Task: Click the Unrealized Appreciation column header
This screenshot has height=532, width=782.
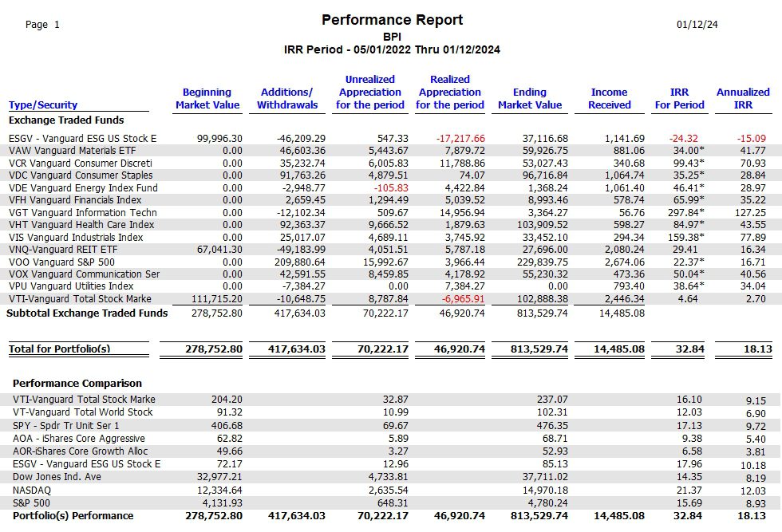Action: coord(370,92)
